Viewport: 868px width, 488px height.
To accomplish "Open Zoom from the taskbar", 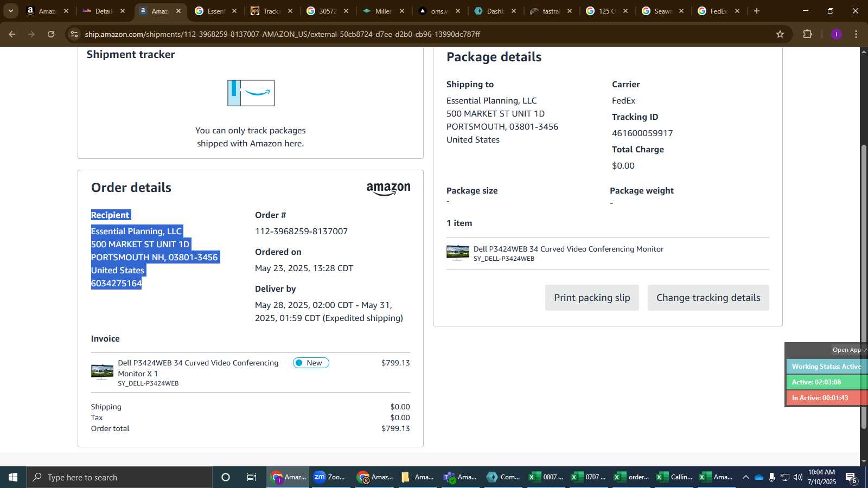I will coord(330,477).
